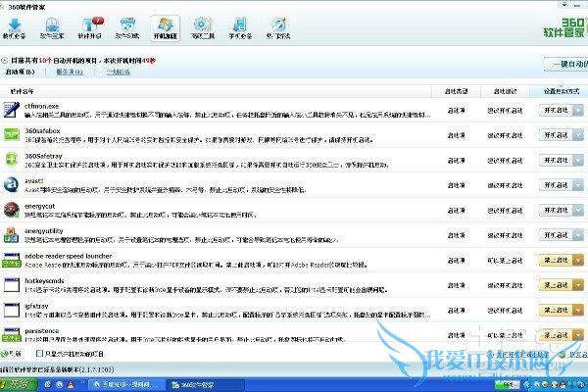The width and height of the screenshot is (588, 392).
Task: Sort by the 启动建议 column header
Action: [x=505, y=91]
